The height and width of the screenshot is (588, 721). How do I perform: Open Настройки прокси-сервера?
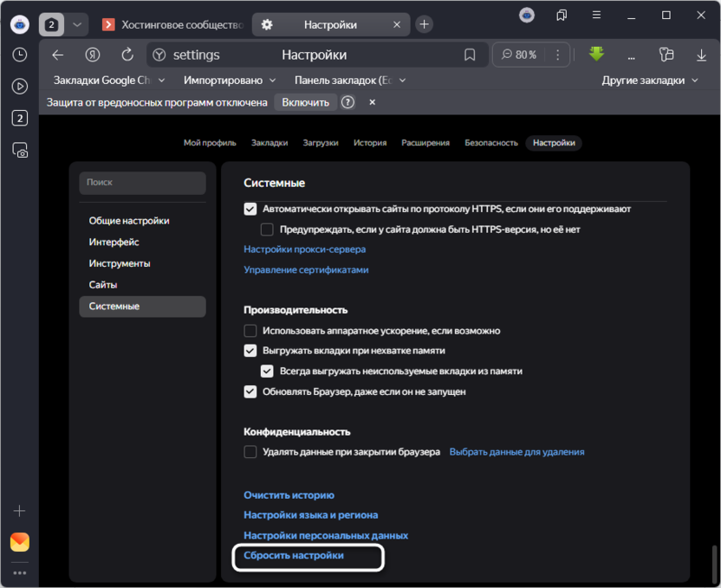(305, 249)
